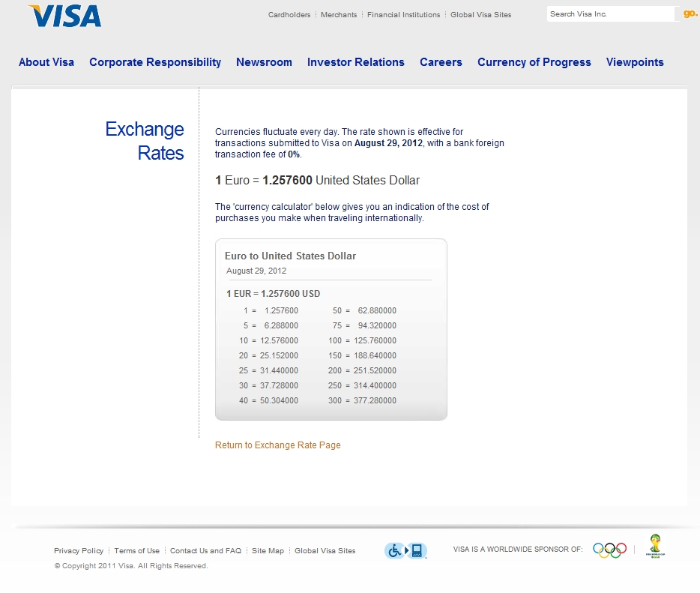700x593 pixels.
Task: Open Global Visa Sites in header
Action: (481, 15)
